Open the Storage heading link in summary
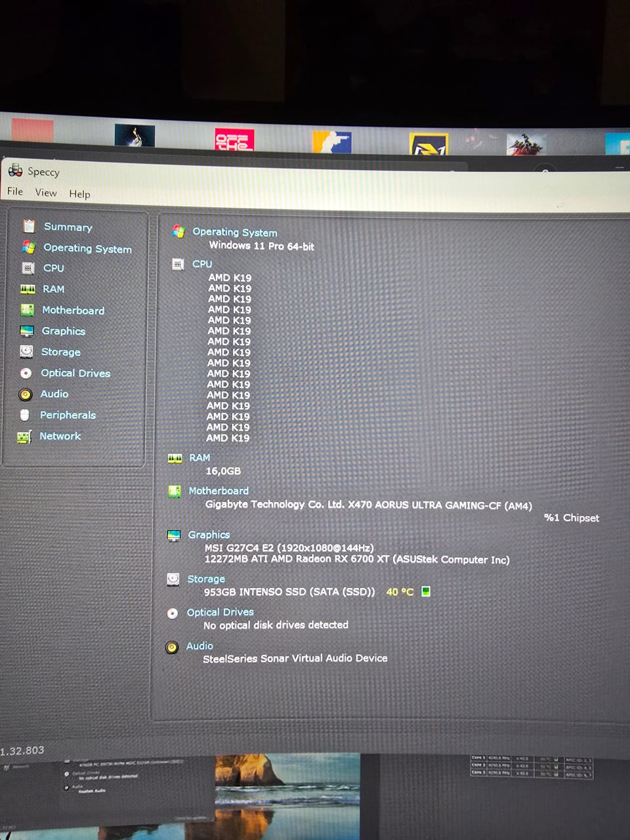The width and height of the screenshot is (630, 840). pos(206,579)
